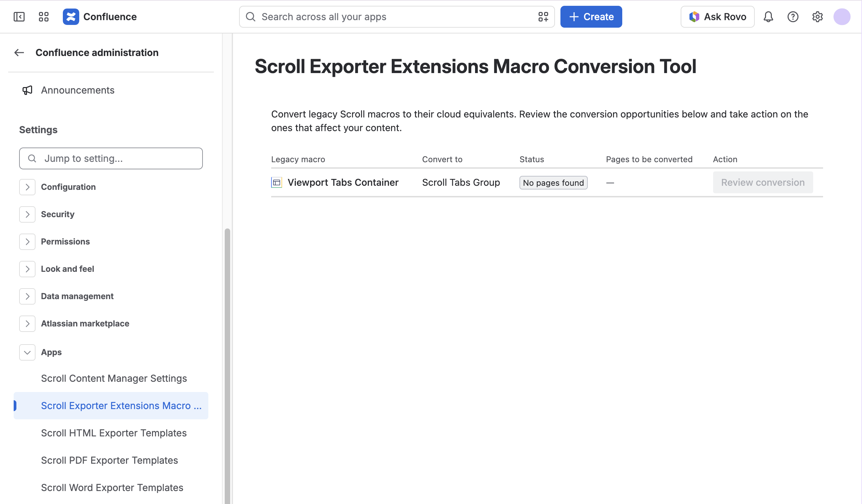The image size is (862, 504).
Task: Click the No pages found status badge
Action: [x=553, y=183]
